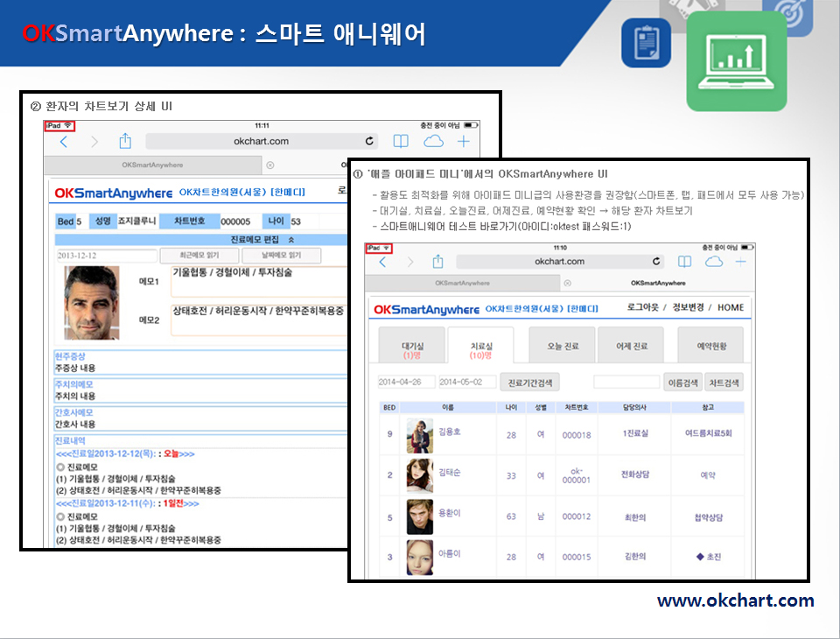Open iCloud tabs icon in the chart detail Safari window

433,141
